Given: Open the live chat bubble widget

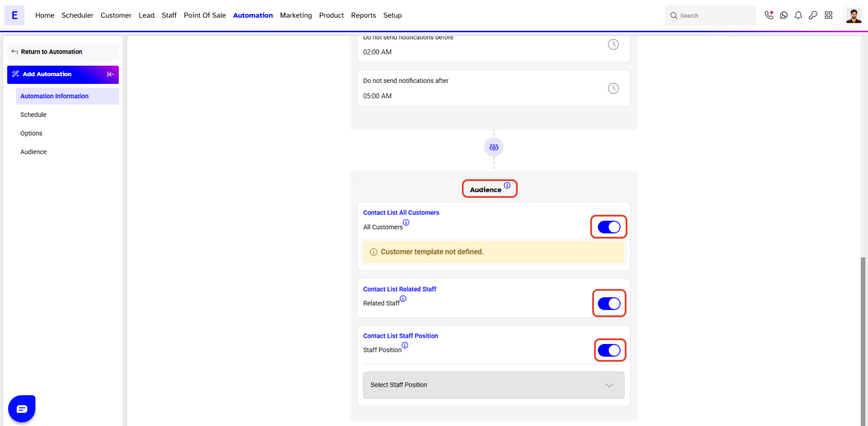Looking at the screenshot, I should 22,409.
